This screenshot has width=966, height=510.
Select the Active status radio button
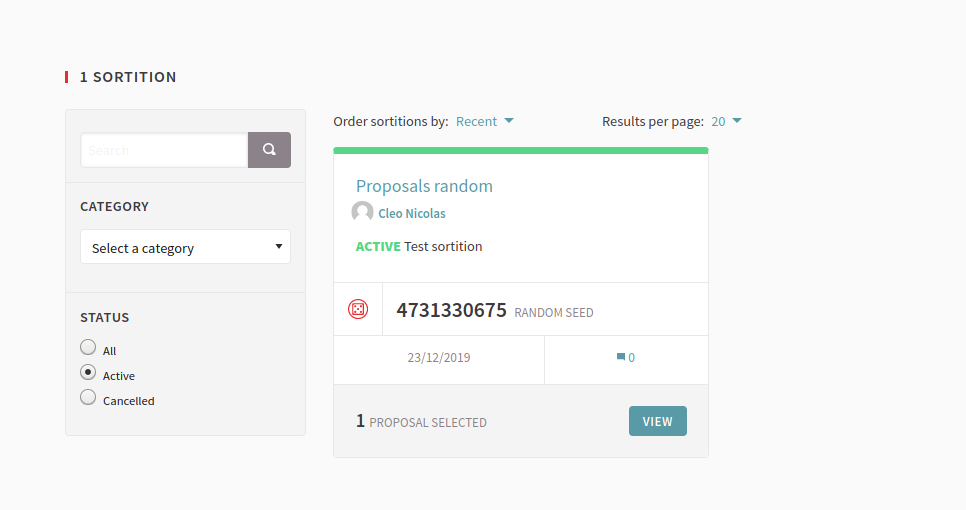tap(88, 372)
